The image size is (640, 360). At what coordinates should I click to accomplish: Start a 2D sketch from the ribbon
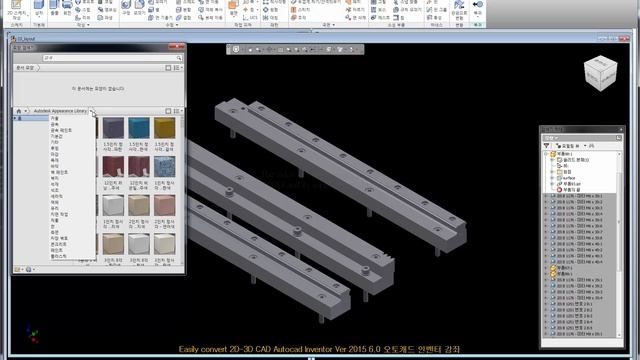[x=16, y=11]
